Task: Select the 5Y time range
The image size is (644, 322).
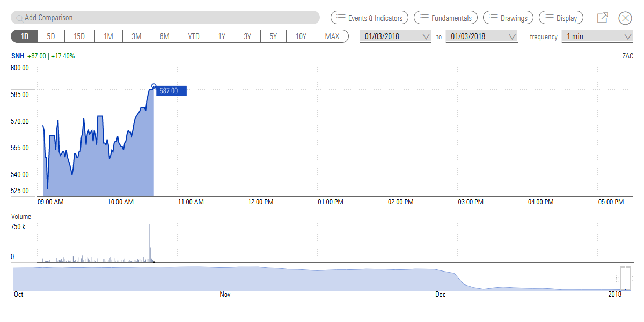Action: (273, 36)
